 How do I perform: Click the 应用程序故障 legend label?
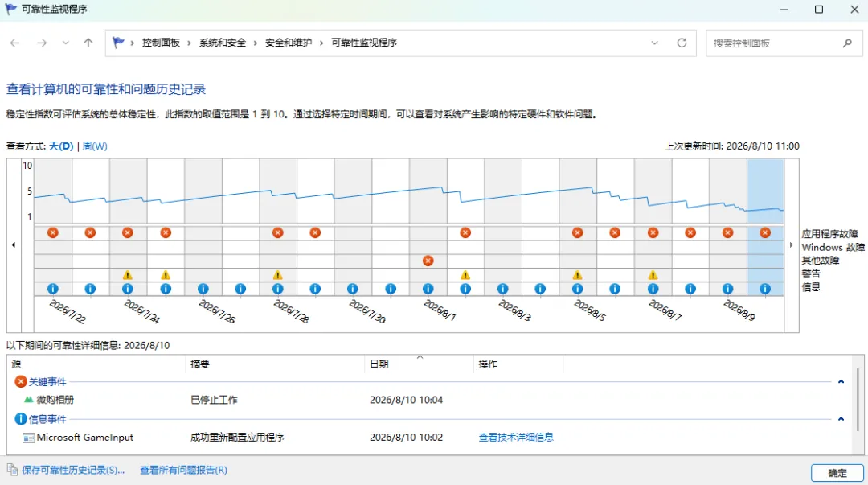click(829, 234)
